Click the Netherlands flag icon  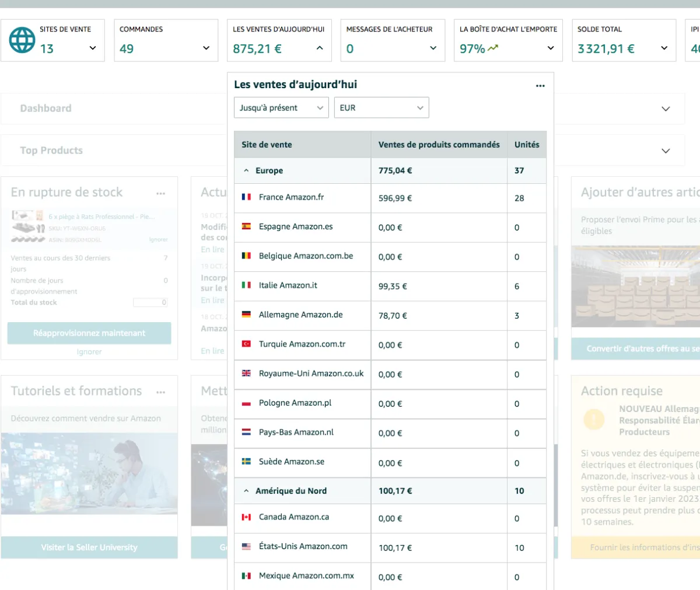246,432
